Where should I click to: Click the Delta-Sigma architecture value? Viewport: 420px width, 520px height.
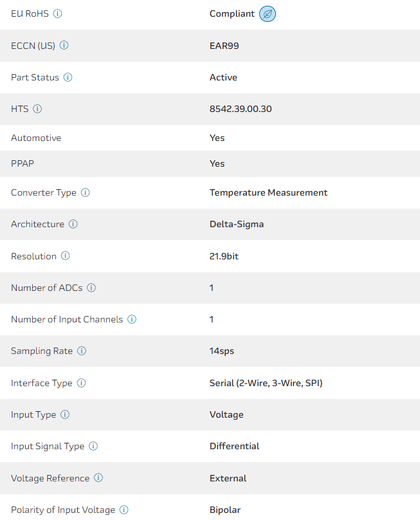pyautogui.click(x=237, y=224)
